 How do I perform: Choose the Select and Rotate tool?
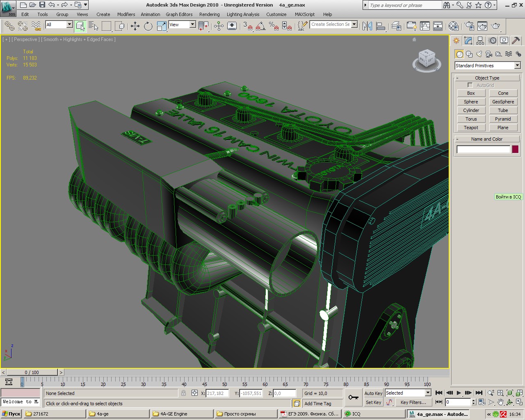click(148, 26)
